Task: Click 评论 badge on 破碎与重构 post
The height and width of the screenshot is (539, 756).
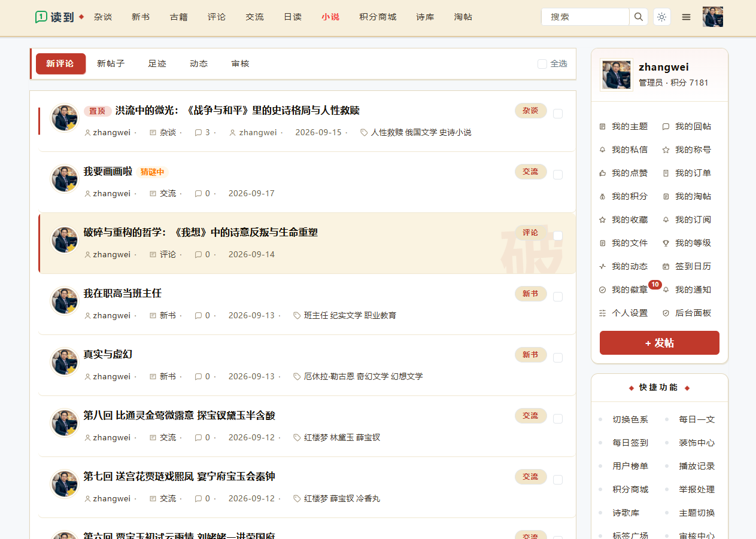Action: pyautogui.click(x=530, y=233)
